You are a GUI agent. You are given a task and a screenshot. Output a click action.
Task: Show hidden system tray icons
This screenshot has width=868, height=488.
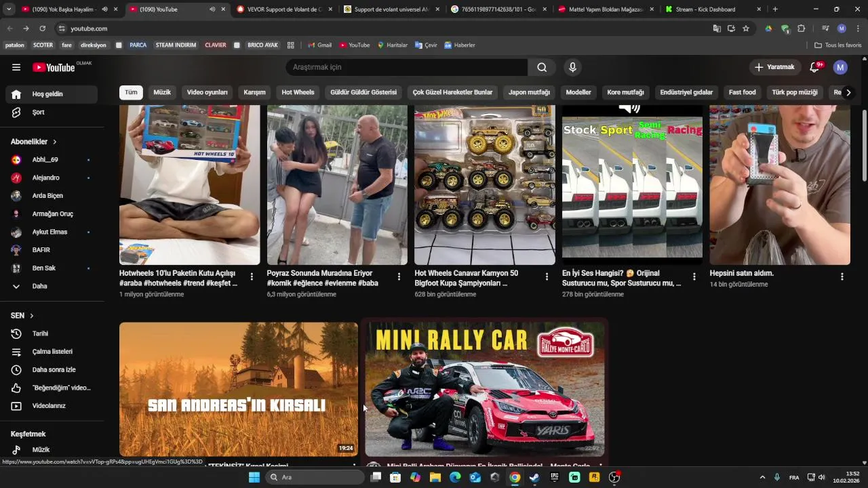click(x=762, y=477)
